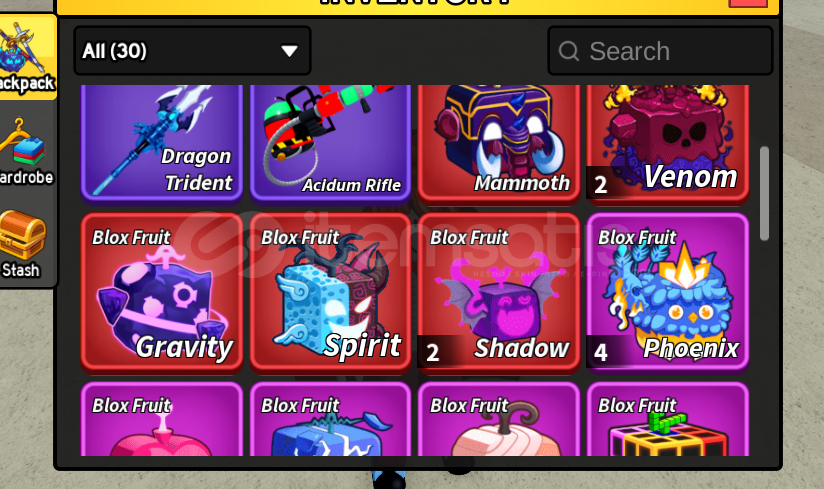Choose the Mammoth fruit tile
This screenshot has height=489, width=824.
click(x=499, y=143)
